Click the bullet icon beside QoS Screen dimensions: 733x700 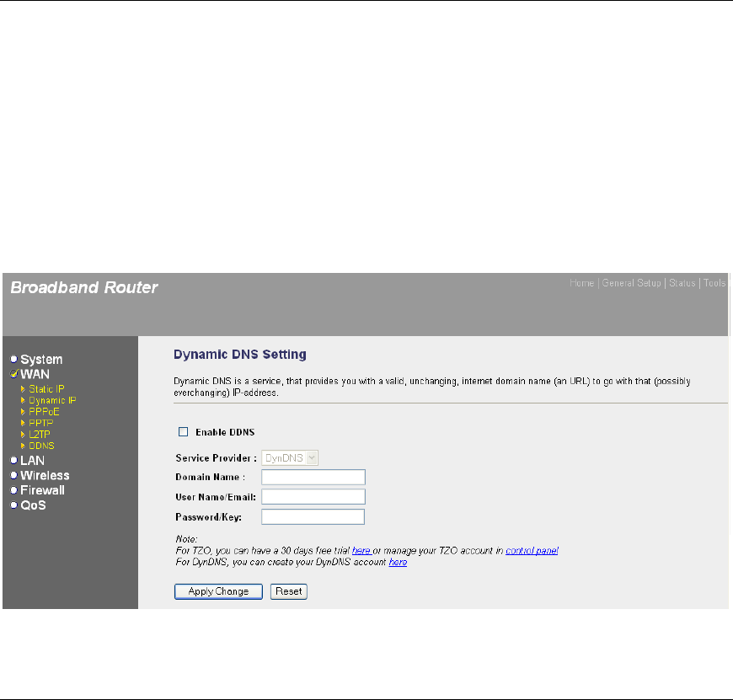(14, 505)
